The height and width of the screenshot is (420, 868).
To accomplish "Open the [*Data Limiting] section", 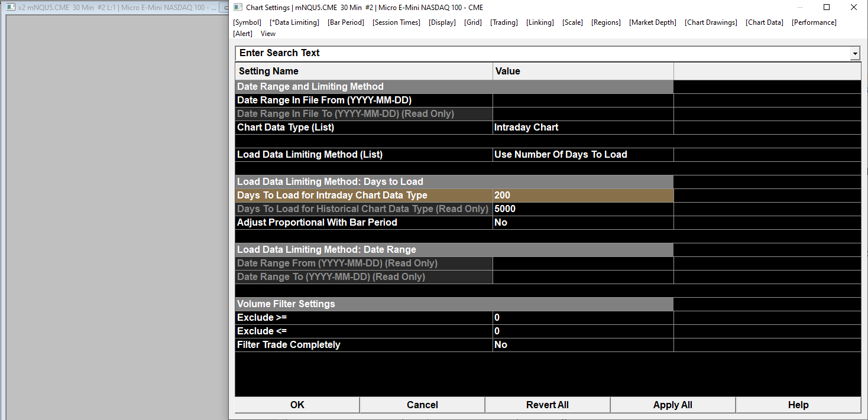I will point(294,22).
